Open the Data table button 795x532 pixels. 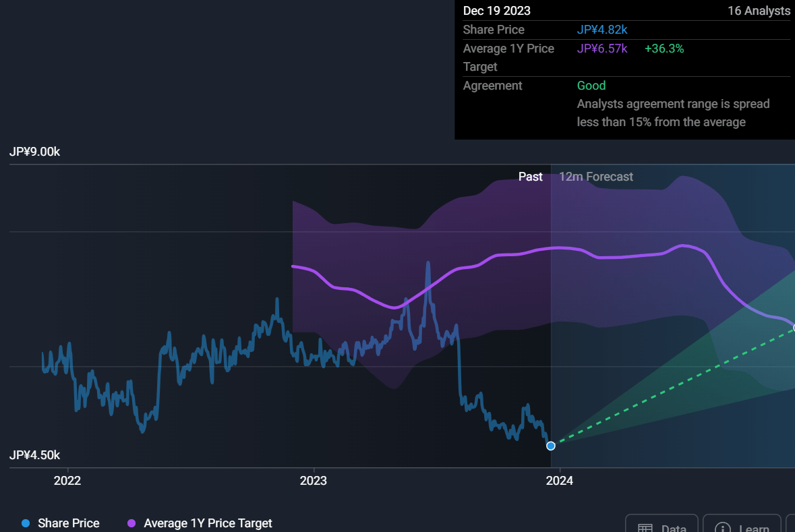pyautogui.click(x=661, y=525)
